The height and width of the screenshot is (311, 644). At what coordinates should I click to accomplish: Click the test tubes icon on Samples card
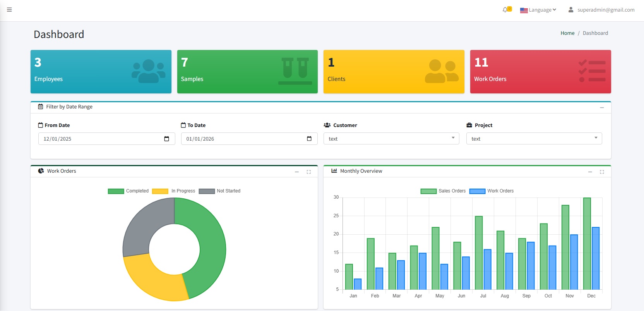click(295, 71)
